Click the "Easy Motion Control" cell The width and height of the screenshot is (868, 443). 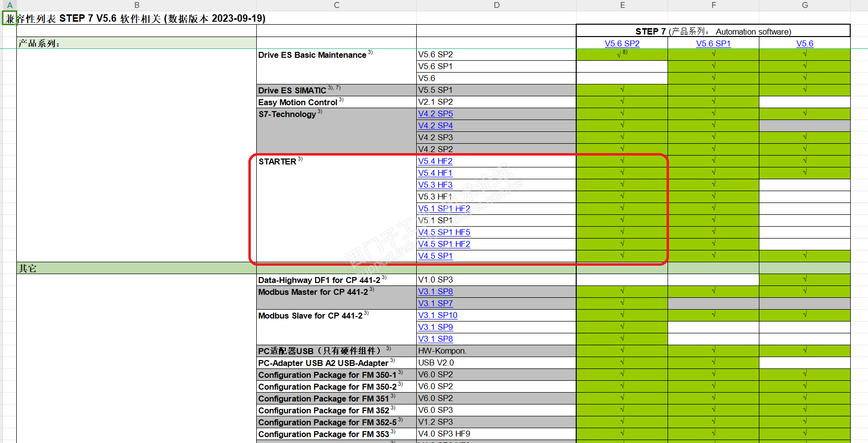coord(337,102)
